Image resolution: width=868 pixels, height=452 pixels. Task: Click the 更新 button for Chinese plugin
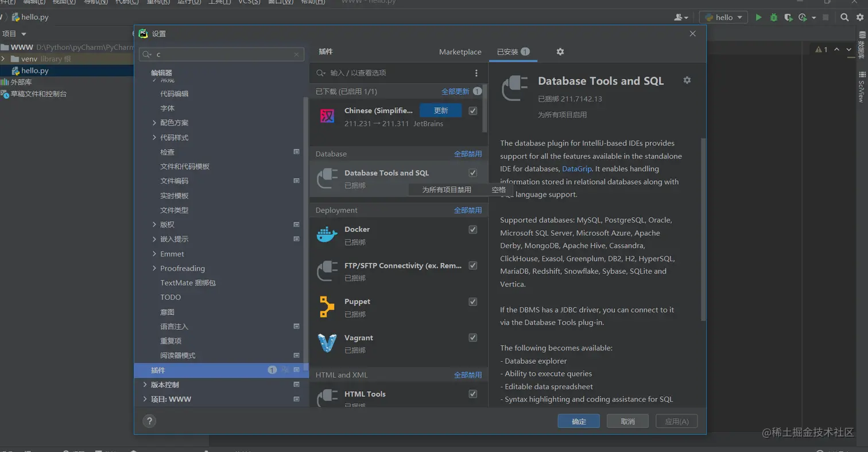pyautogui.click(x=441, y=111)
